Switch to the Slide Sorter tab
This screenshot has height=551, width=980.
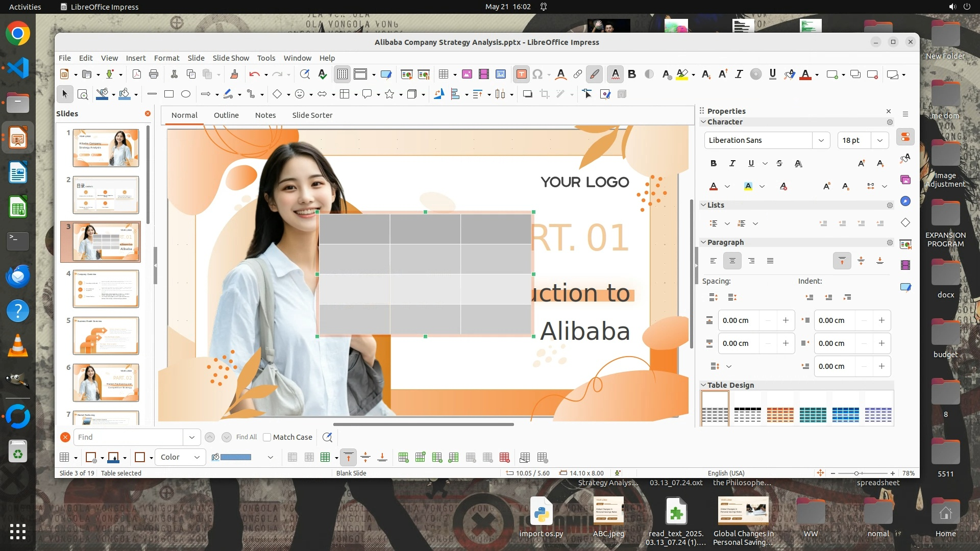(312, 115)
